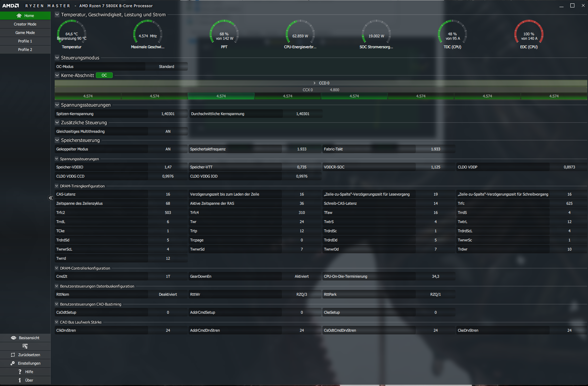
Task: Click the AMD logo in the title bar
Action: coord(11,6)
